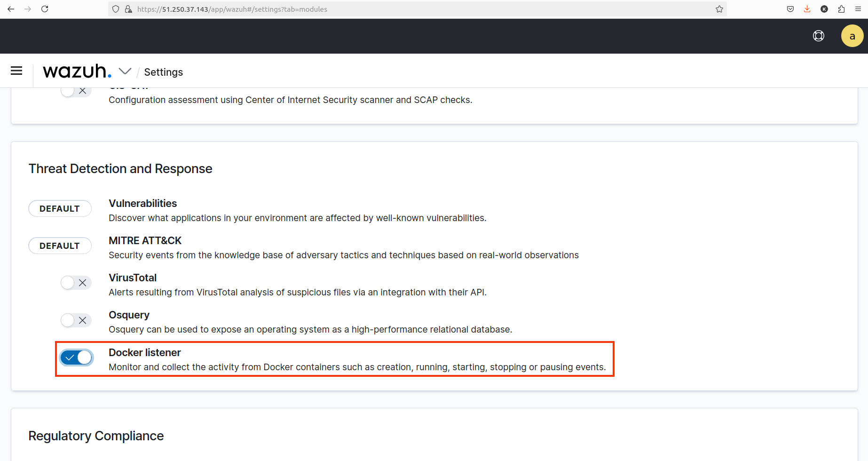The height and width of the screenshot is (461, 868).
Task: Click the DEFAULT badge for Vulnerabilities
Action: [60, 208]
